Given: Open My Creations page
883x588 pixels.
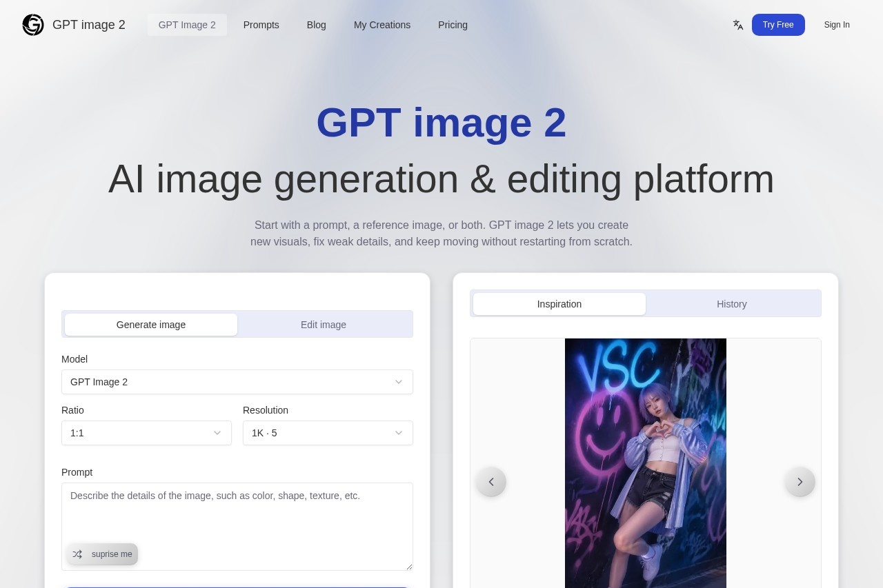Looking at the screenshot, I should pos(382,25).
